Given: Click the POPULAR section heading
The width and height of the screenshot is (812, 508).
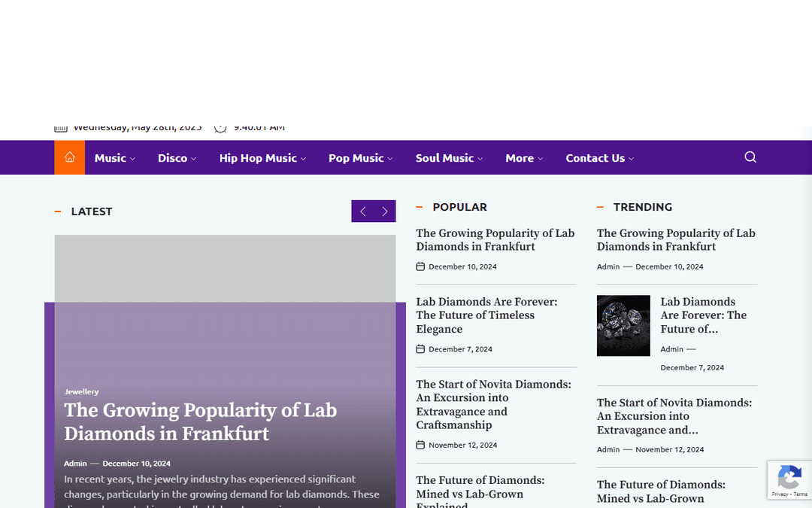Looking at the screenshot, I should click(460, 207).
